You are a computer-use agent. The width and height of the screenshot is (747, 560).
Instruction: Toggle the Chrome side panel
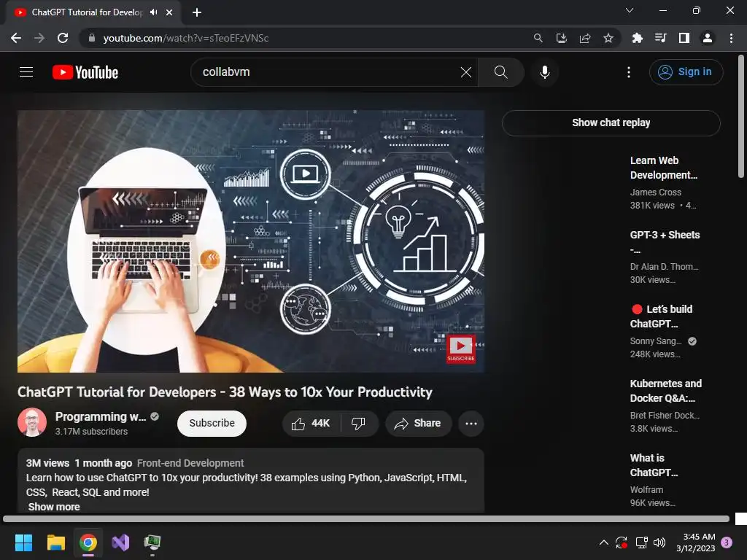[684, 38]
